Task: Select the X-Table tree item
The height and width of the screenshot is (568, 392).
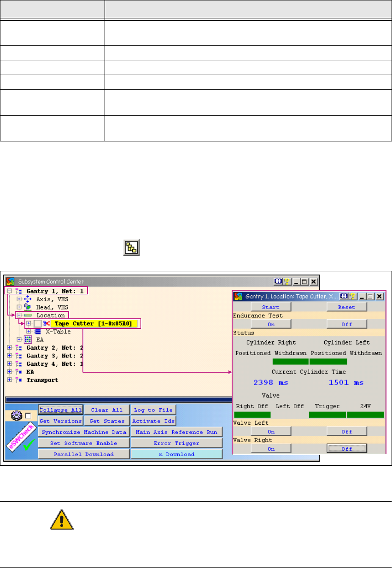Action: point(58,332)
